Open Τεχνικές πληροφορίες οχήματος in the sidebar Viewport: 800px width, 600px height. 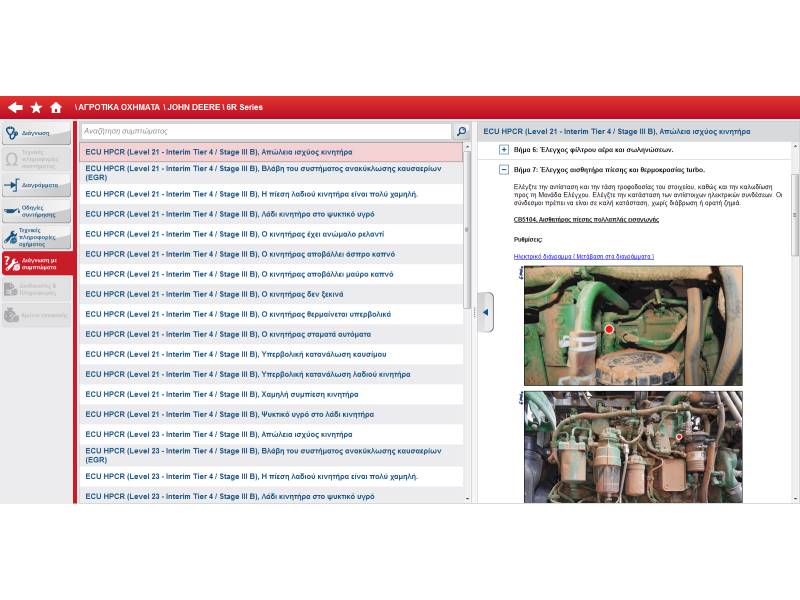[36, 237]
